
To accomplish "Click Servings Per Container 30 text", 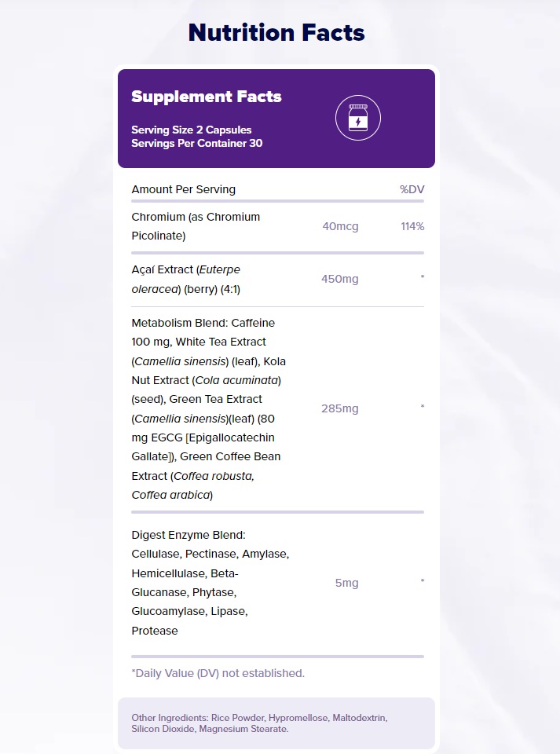I will pos(197,143).
